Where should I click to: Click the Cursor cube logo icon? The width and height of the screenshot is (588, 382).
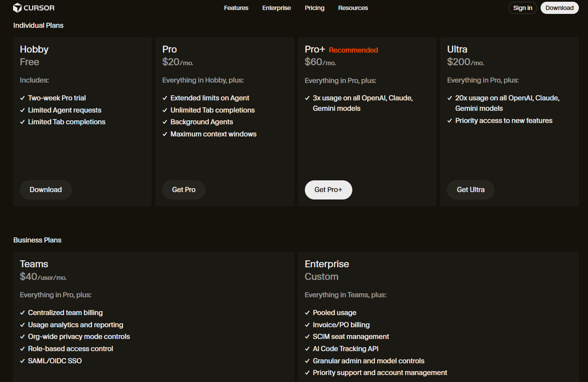point(17,8)
